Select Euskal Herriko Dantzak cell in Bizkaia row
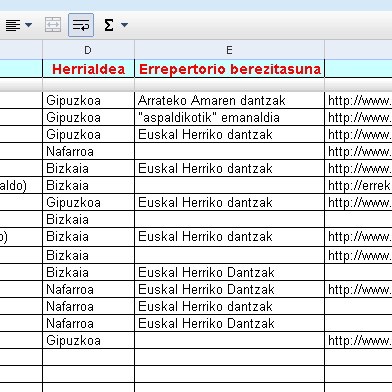Viewport: 392px width, 392px height. [229, 272]
